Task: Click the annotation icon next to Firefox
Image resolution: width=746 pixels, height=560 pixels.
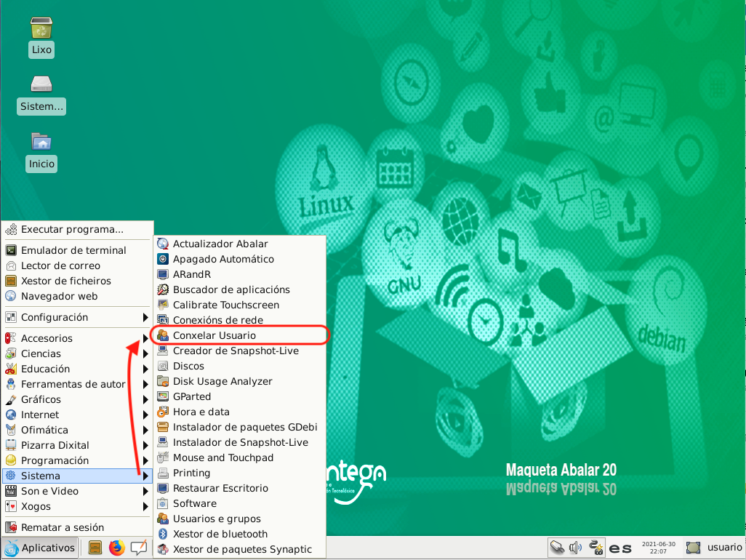Action: pyautogui.click(x=138, y=548)
